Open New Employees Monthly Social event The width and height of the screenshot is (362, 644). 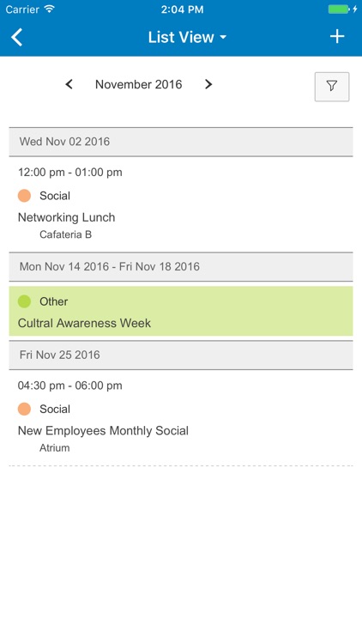click(x=103, y=430)
